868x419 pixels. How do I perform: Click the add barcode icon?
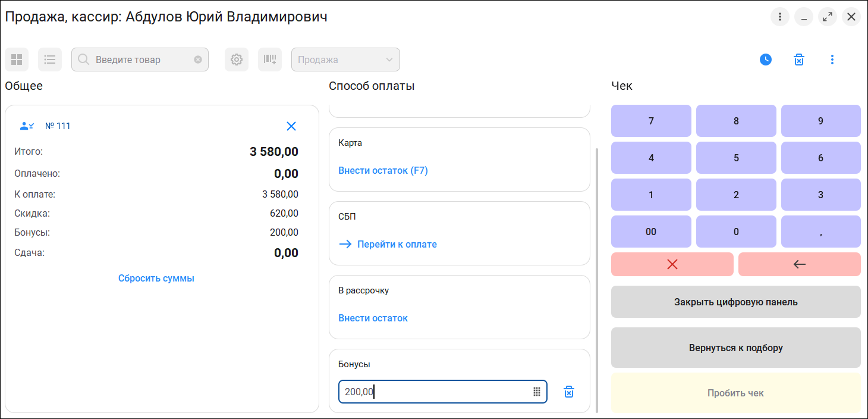(270, 60)
